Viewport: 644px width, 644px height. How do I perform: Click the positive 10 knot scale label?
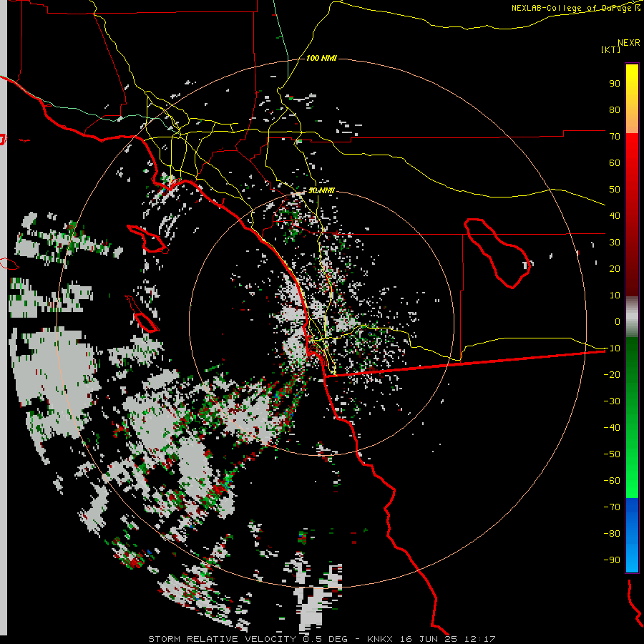click(x=615, y=296)
